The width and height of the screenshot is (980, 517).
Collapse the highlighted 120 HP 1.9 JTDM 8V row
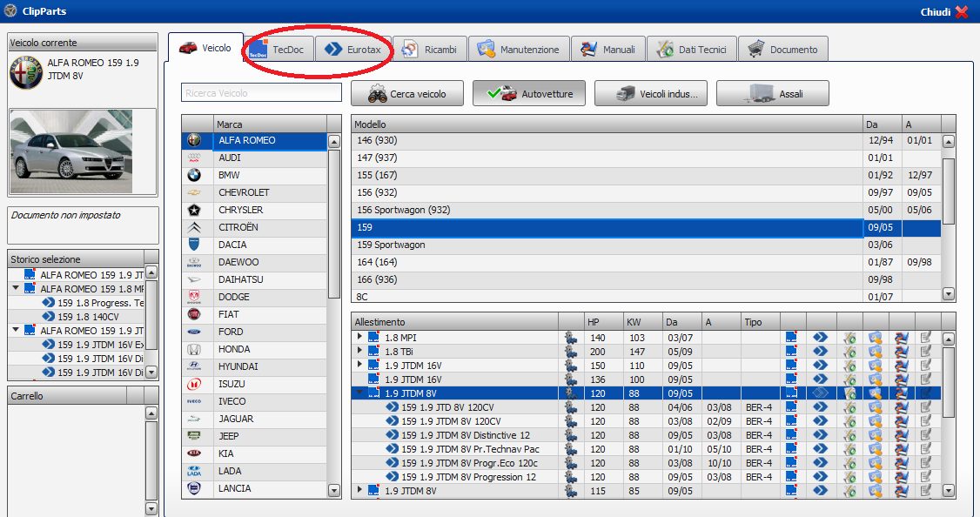click(x=360, y=393)
